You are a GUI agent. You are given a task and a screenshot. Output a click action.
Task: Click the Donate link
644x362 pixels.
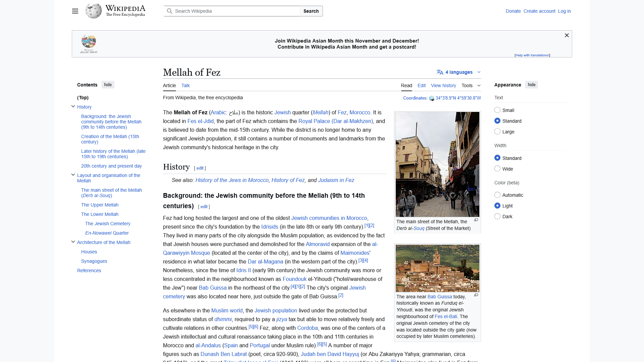[x=513, y=11]
